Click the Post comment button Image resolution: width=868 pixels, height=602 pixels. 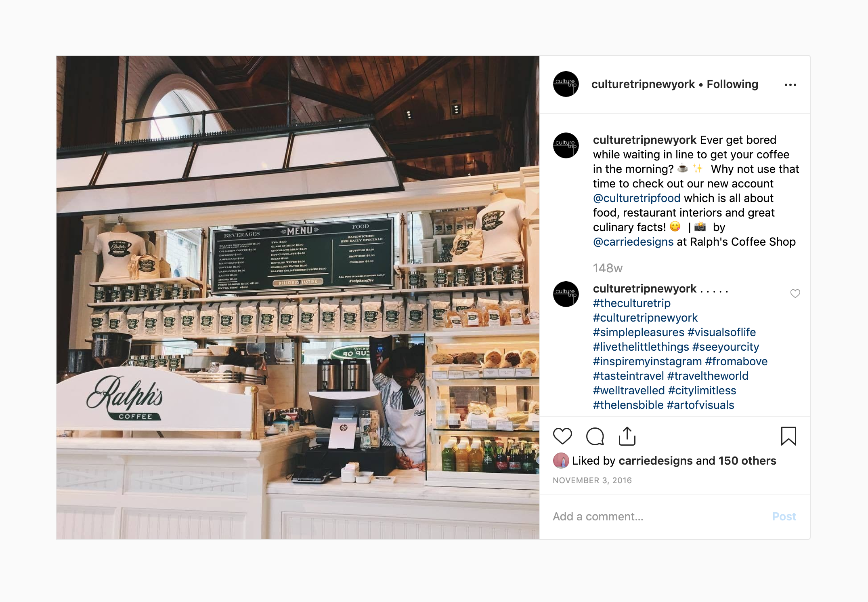[784, 516]
